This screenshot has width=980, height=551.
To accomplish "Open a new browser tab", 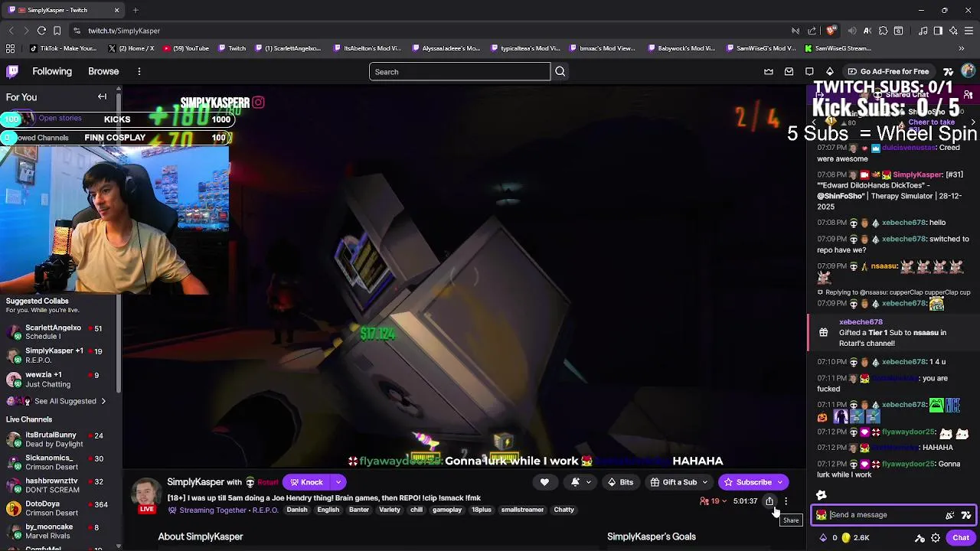I will (136, 10).
